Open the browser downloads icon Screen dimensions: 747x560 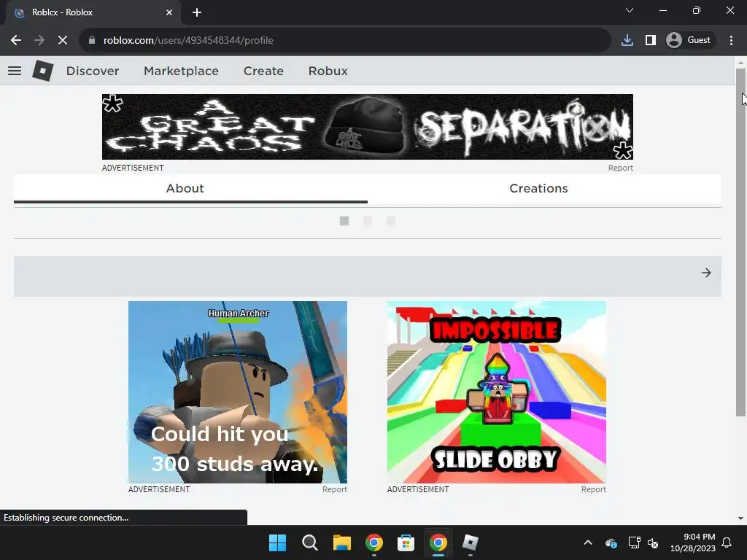tap(627, 41)
